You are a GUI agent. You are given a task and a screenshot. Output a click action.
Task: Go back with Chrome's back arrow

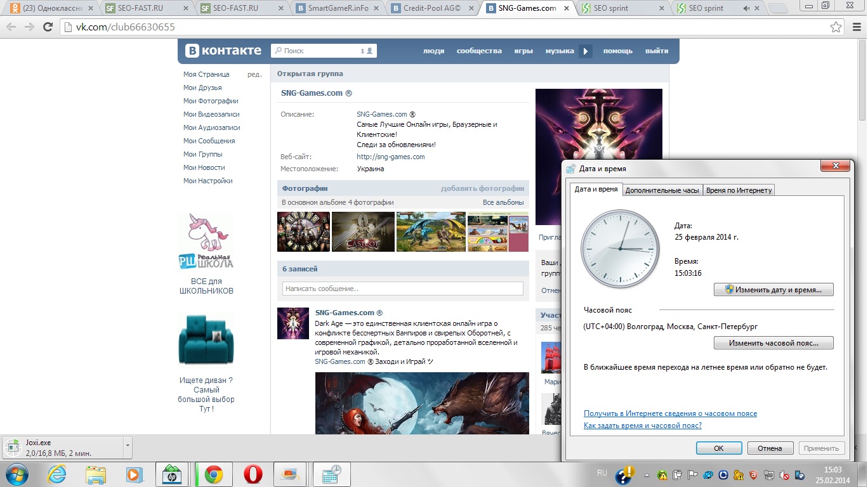11,27
